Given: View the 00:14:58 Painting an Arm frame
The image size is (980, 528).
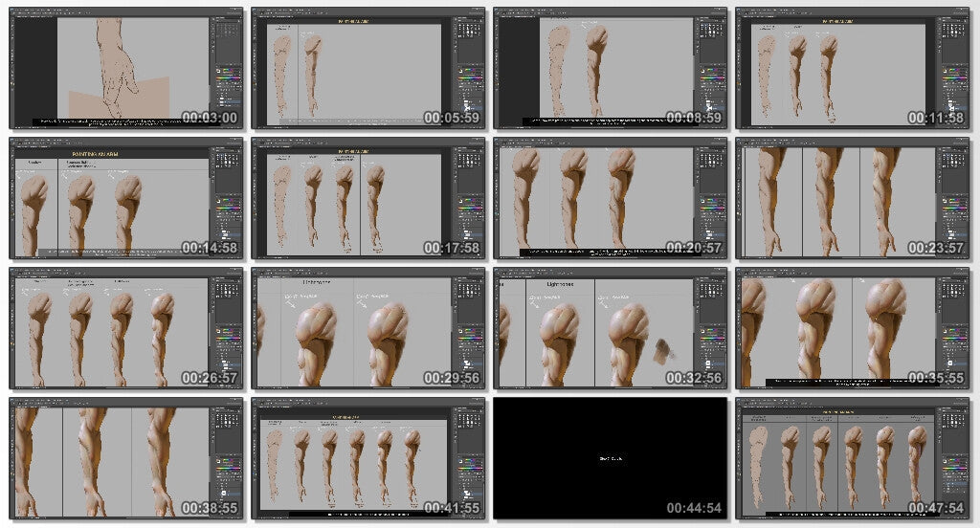Looking at the screenshot, I should click(x=126, y=198).
